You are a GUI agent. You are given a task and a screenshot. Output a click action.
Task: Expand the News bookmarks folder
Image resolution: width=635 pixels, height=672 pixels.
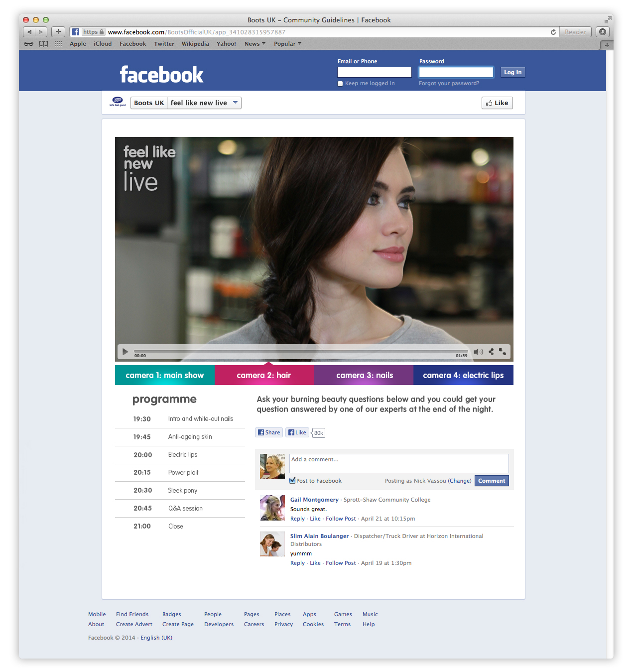(x=254, y=44)
